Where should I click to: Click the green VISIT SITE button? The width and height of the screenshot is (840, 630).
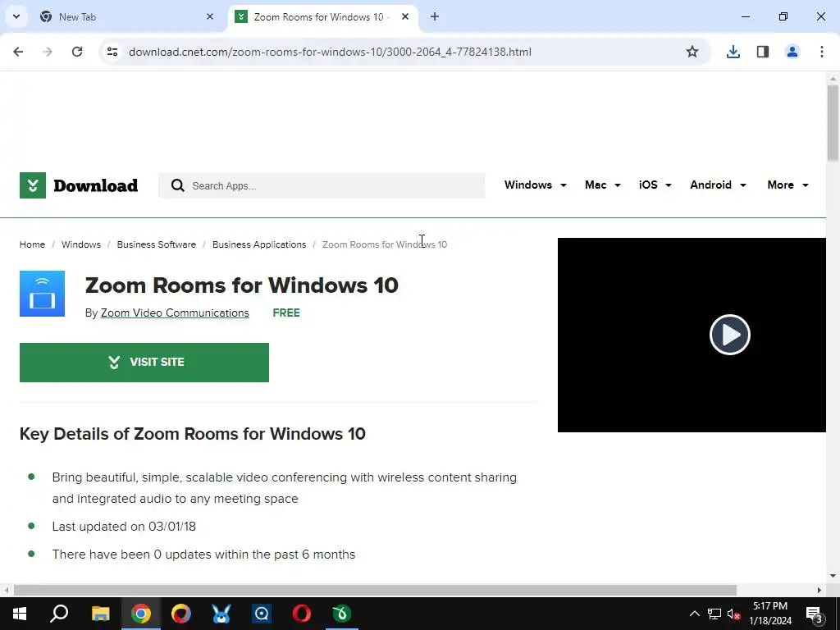coord(144,363)
